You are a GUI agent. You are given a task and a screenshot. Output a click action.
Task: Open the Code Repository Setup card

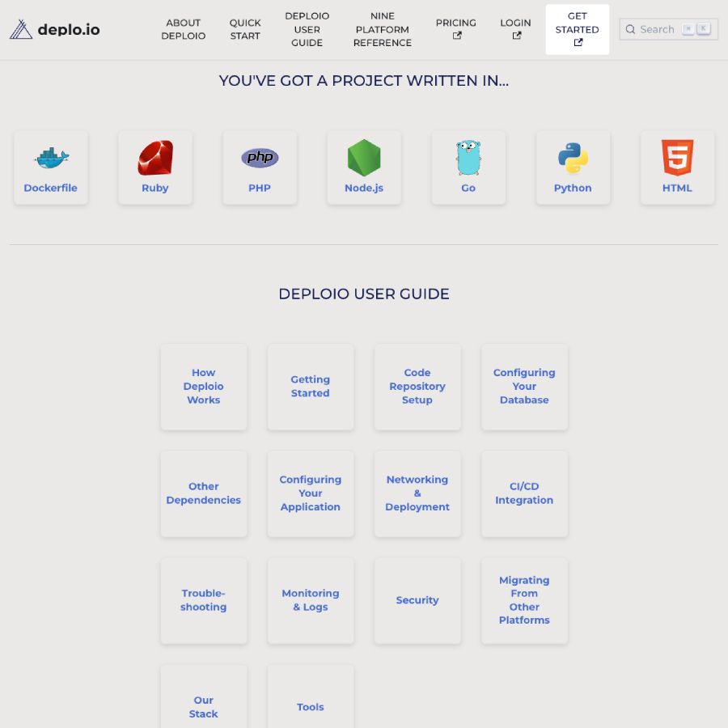tap(417, 387)
